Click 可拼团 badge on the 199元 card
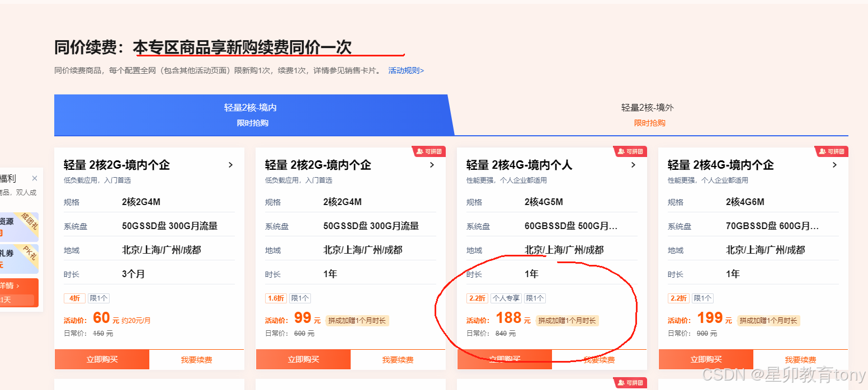Viewport: 868px width, 390px height. 832,151
